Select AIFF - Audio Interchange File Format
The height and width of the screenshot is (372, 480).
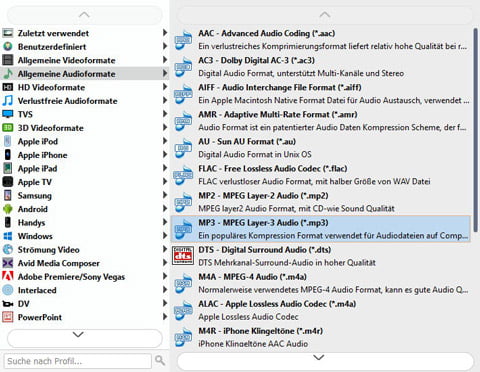point(321,94)
